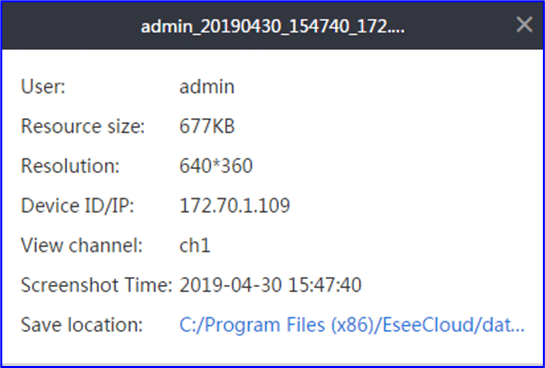This screenshot has width=545, height=368.
Task: Click the View channel label
Action: pyautogui.click(x=82, y=245)
